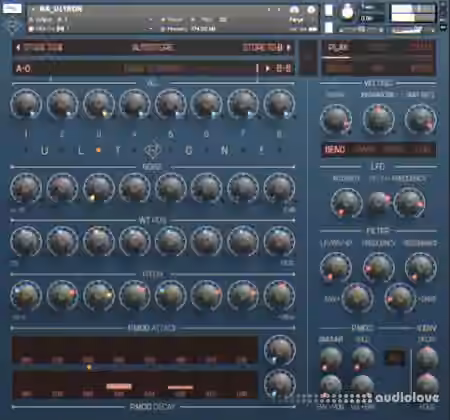Click the first orange bar in FMOD decay lane
The image size is (450, 420).
(119, 386)
